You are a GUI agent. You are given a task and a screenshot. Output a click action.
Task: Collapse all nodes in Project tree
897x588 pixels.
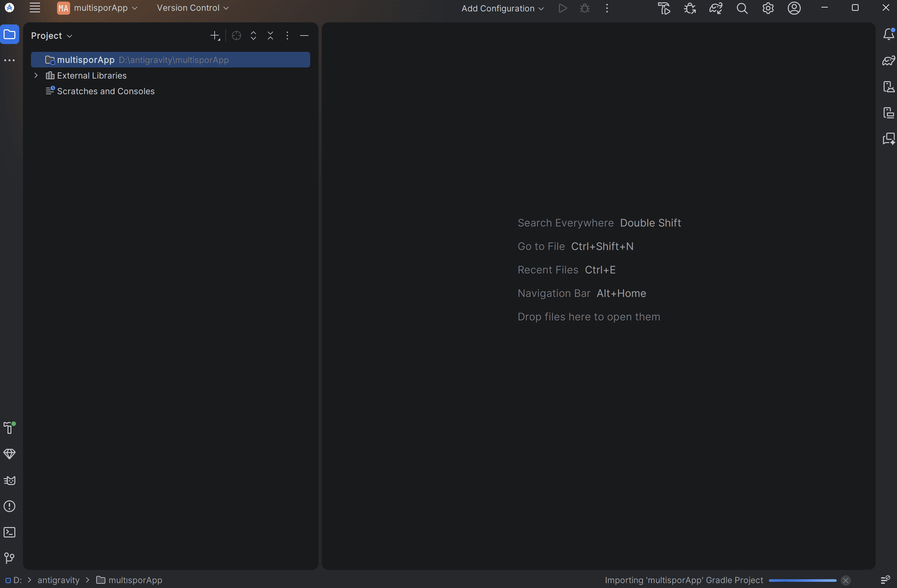(x=270, y=36)
